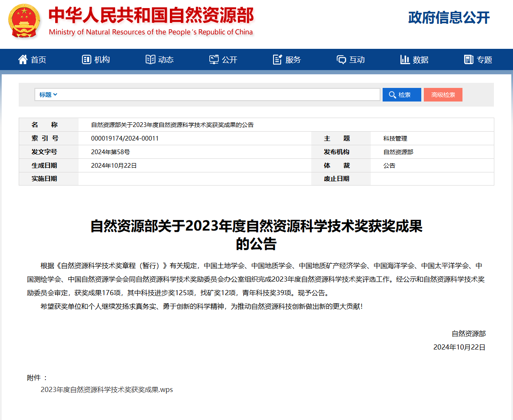Click the index number 000019174/2024-00011

click(x=125, y=138)
